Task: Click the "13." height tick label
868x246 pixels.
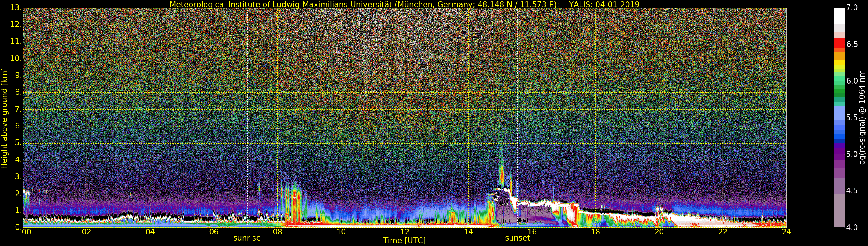Action: click(16, 8)
